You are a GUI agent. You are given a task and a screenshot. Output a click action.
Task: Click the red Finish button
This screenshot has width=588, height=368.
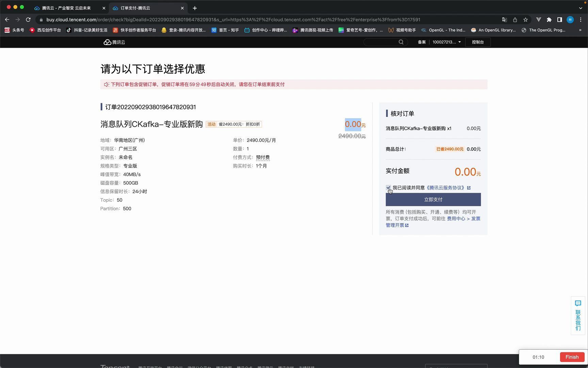tap(572, 357)
